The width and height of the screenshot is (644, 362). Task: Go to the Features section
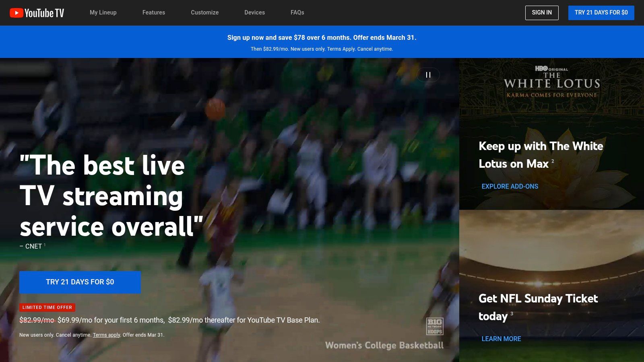[154, 12]
